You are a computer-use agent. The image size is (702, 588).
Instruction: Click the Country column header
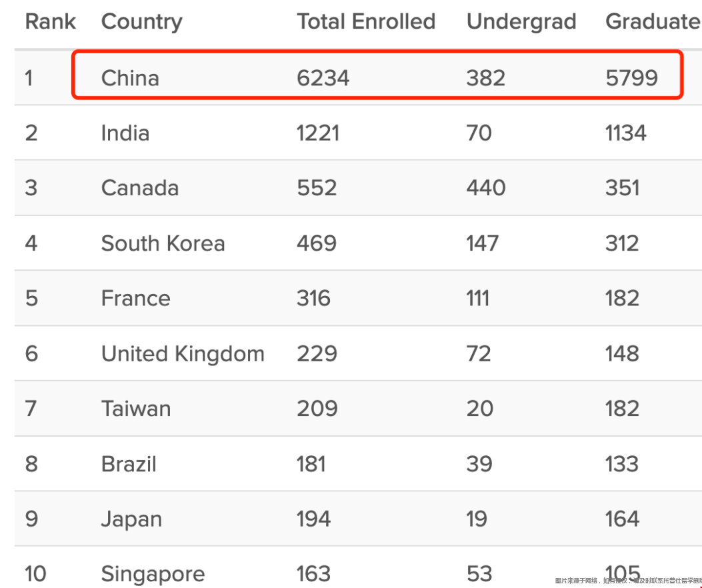(x=142, y=23)
